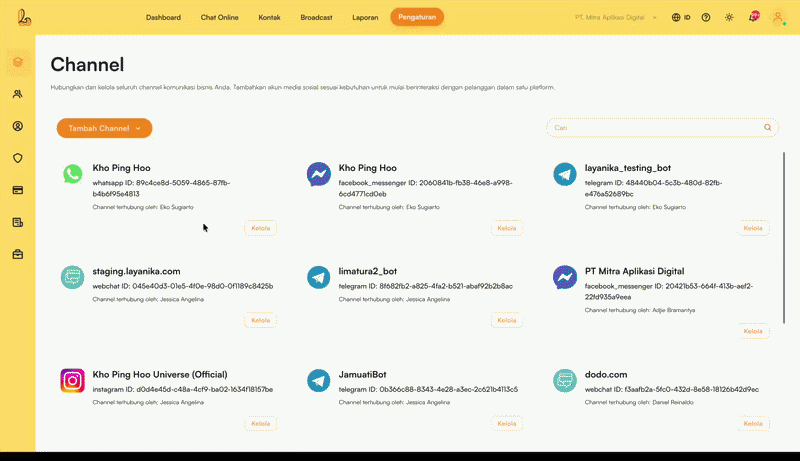The width and height of the screenshot is (800, 461).
Task: Click the search magnifier icon
Action: (x=768, y=128)
